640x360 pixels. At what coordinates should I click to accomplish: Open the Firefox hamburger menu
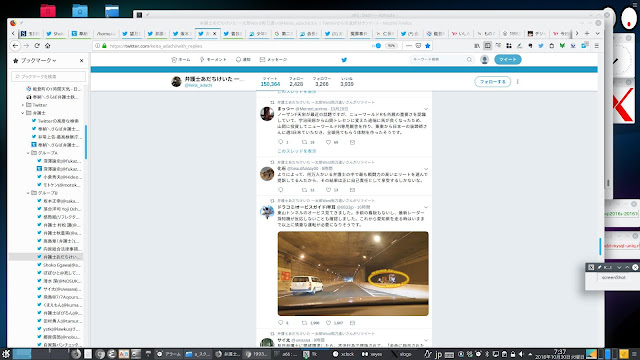pyautogui.click(x=597, y=46)
